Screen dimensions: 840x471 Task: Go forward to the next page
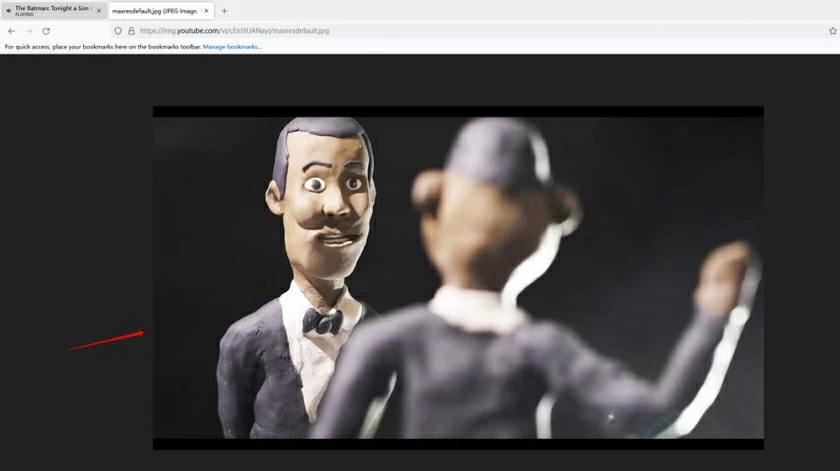[28, 31]
